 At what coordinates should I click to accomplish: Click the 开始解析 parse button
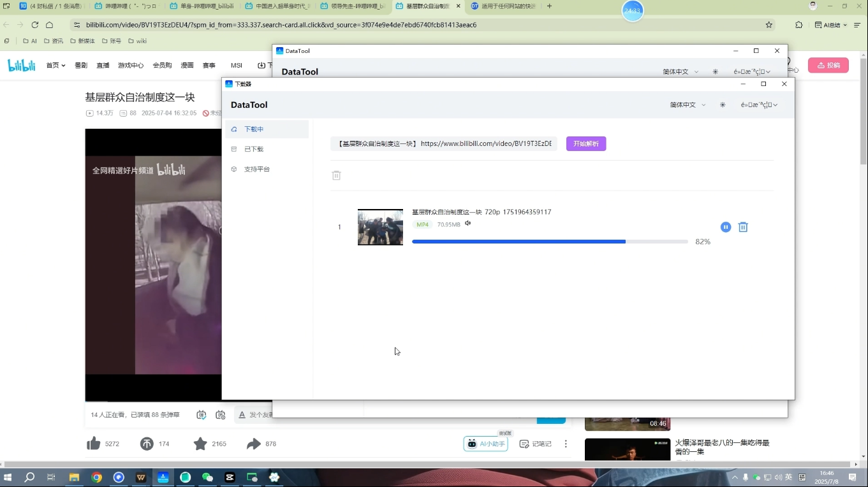coord(585,143)
